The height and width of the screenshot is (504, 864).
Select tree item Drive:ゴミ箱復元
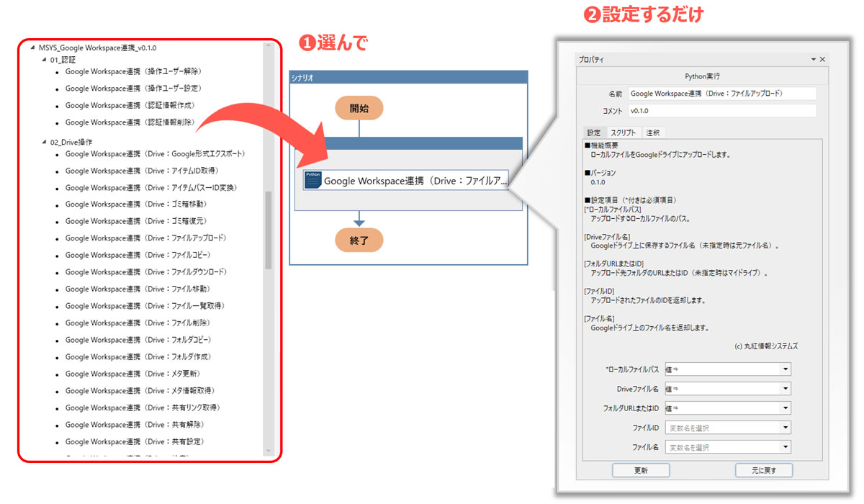pos(136,221)
